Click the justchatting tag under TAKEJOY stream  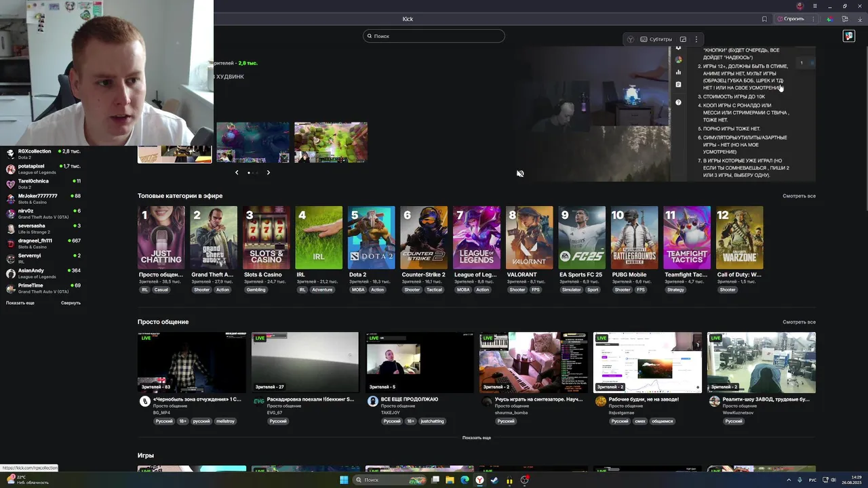pyautogui.click(x=432, y=421)
